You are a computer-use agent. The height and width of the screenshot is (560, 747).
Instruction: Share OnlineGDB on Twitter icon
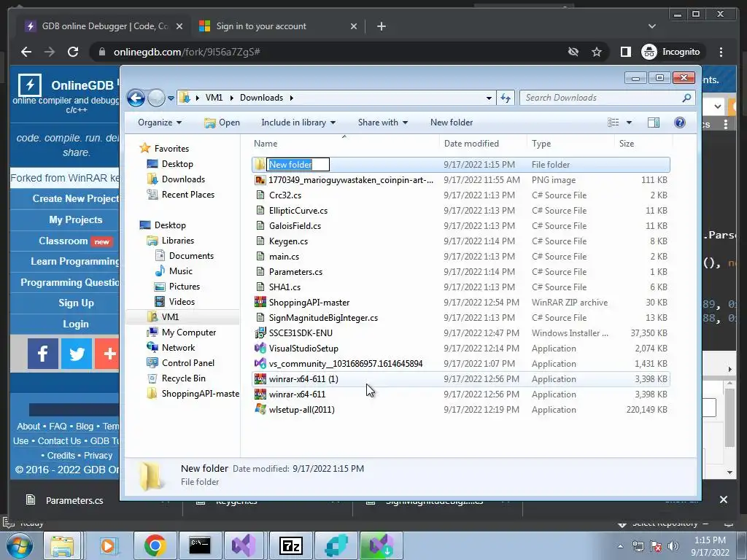(77, 354)
